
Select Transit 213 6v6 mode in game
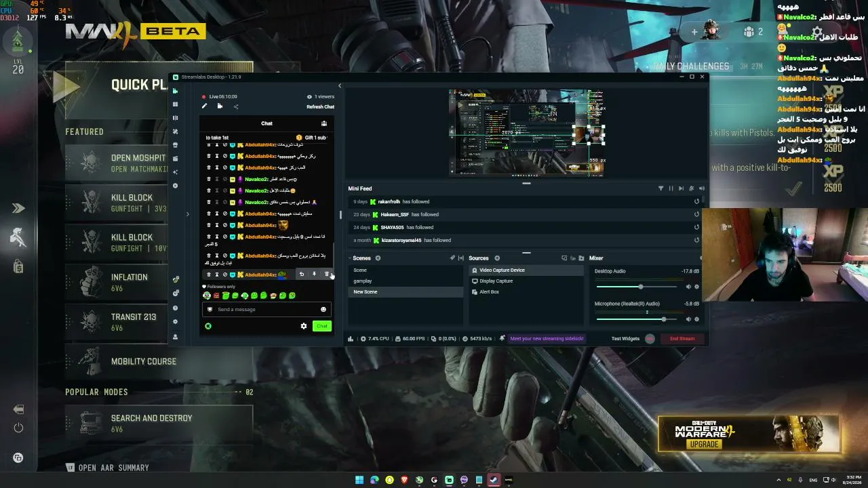tap(116, 322)
